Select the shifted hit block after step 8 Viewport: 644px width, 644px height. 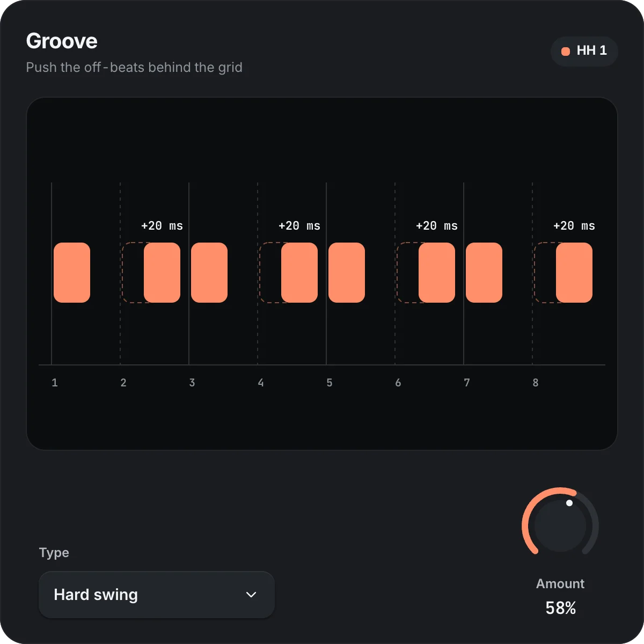(x=574, y=273)
